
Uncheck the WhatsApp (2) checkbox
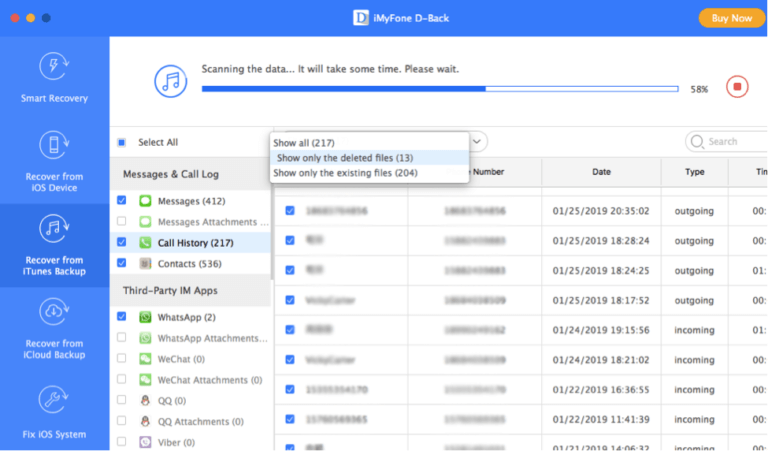coord(121,316)
